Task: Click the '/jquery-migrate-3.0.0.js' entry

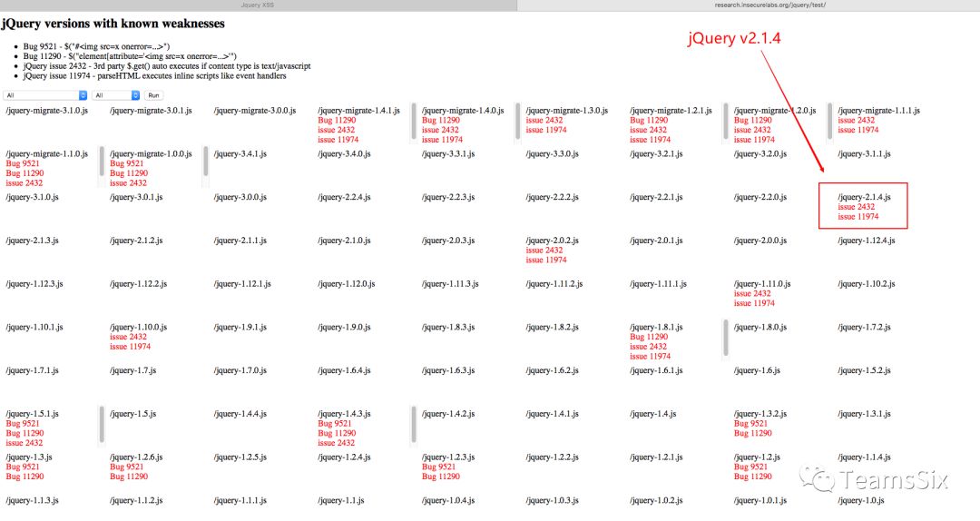Action: pyautogui.click(x=255, y=111)
